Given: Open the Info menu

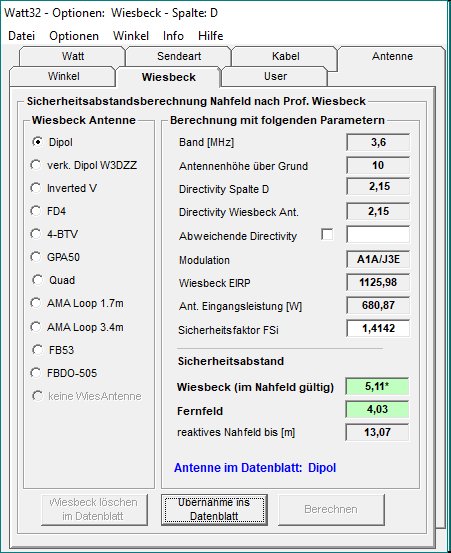Looking at the screenshot, I should click(x=173, y=36).
